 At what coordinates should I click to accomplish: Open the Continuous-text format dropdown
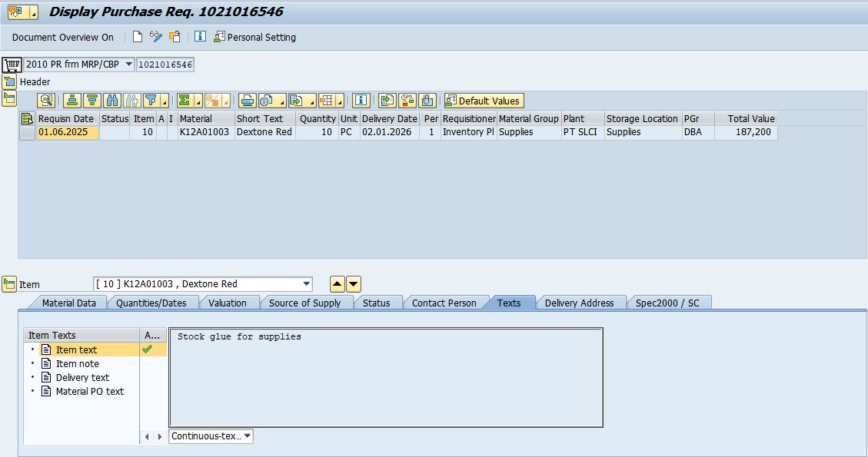pos(247,436)
